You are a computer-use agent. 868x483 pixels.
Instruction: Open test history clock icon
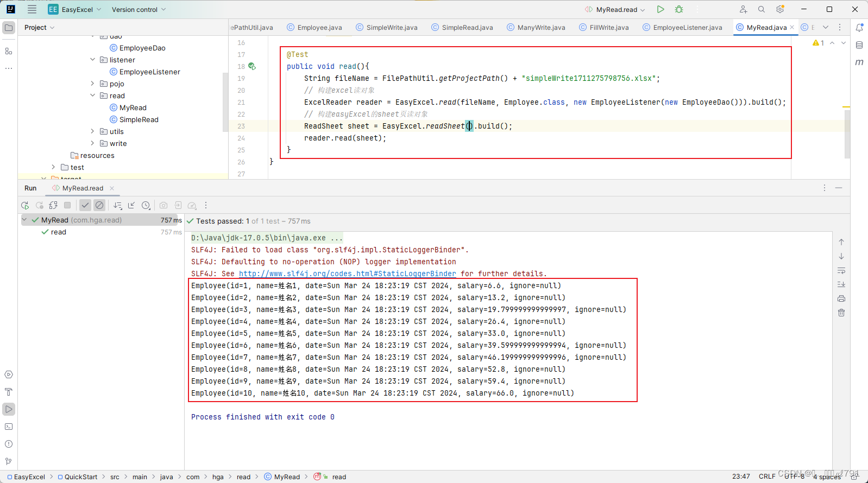coord(146,205)
